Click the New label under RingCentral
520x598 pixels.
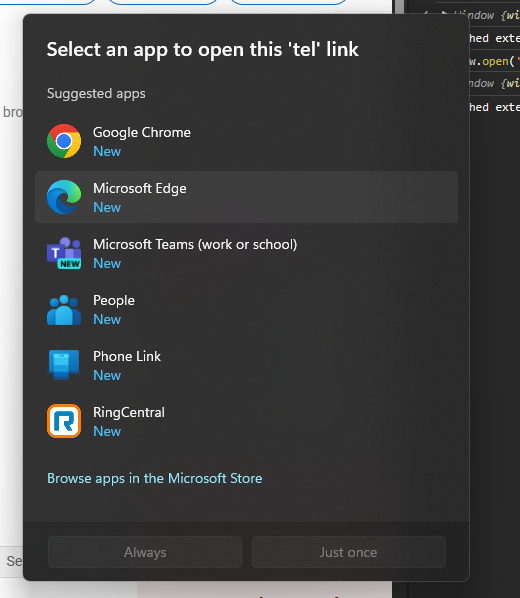click(107, 431)
